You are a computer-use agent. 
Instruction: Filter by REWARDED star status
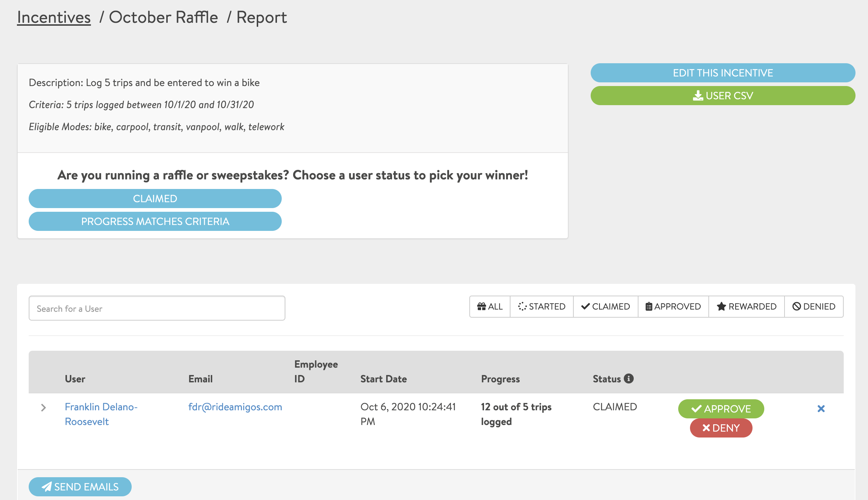747,306
